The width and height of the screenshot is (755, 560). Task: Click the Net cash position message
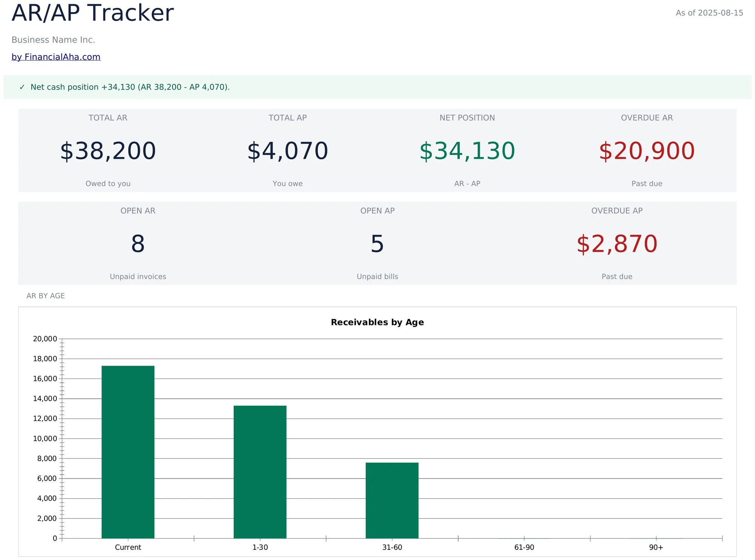click(130, 87)
